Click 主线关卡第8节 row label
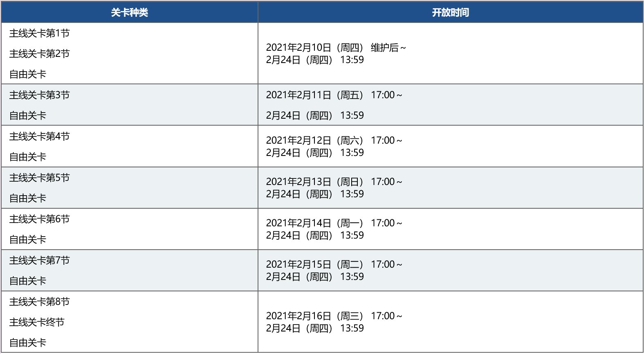Viewport: 644px width, 354px height. pyautogui.click(x=40, y=302)
